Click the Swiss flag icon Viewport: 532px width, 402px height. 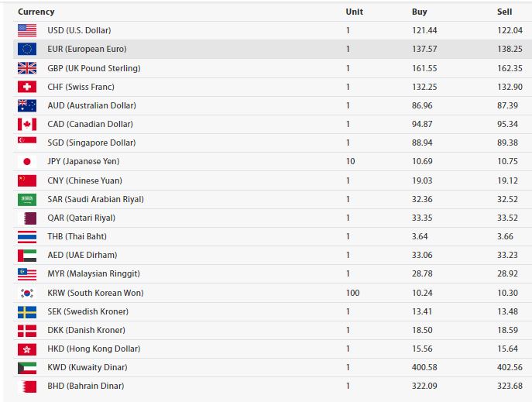pyautogui.click(x=27, y=87)
